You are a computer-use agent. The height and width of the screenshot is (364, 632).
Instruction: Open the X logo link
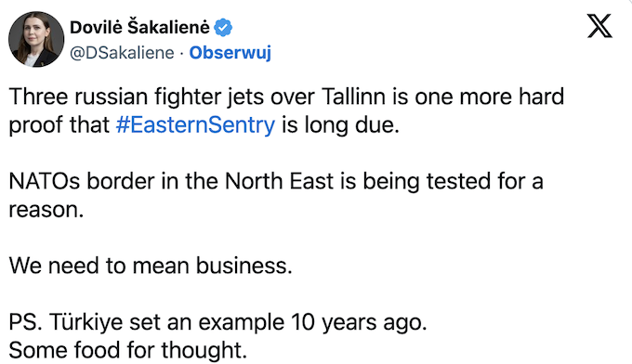coord(599,26)
